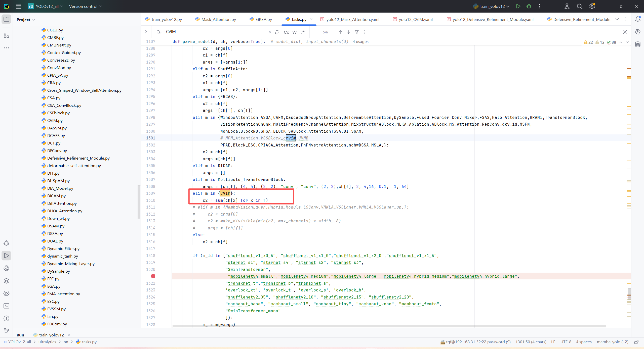Open the Python Packages tool window

point(7,281)
